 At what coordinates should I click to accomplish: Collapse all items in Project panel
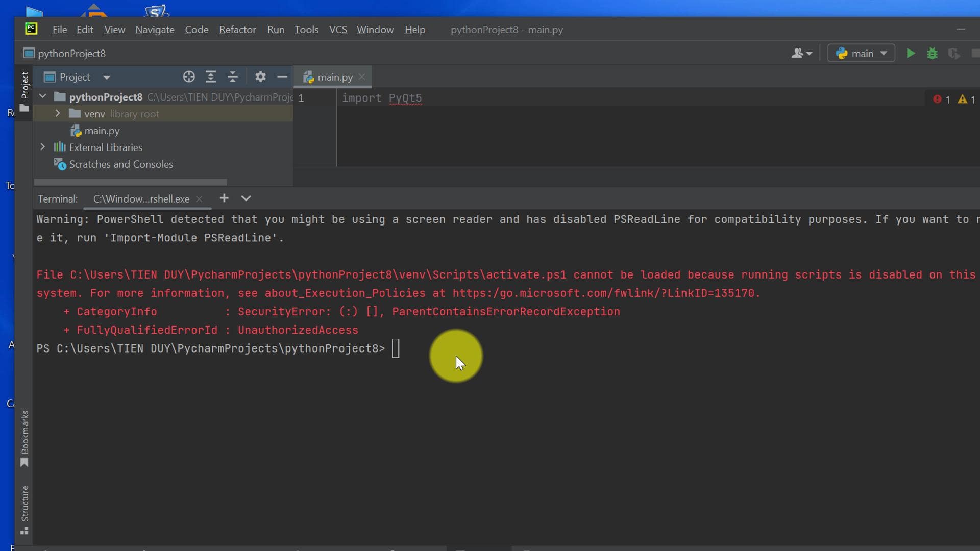(x=233, y=77)
